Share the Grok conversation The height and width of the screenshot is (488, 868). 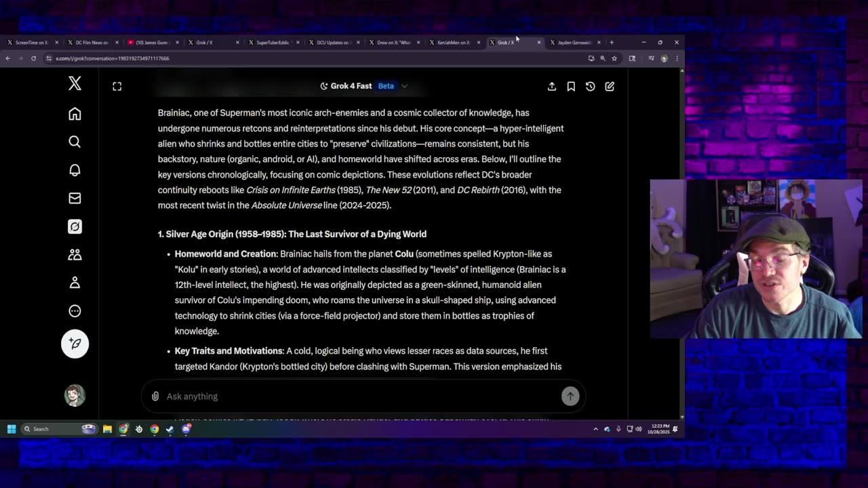tap(552, 86)
